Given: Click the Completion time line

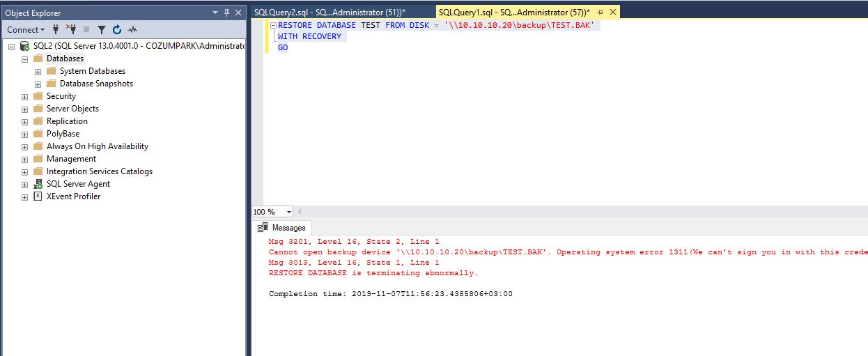Looking at the screenshot, I should click(391, 294).
